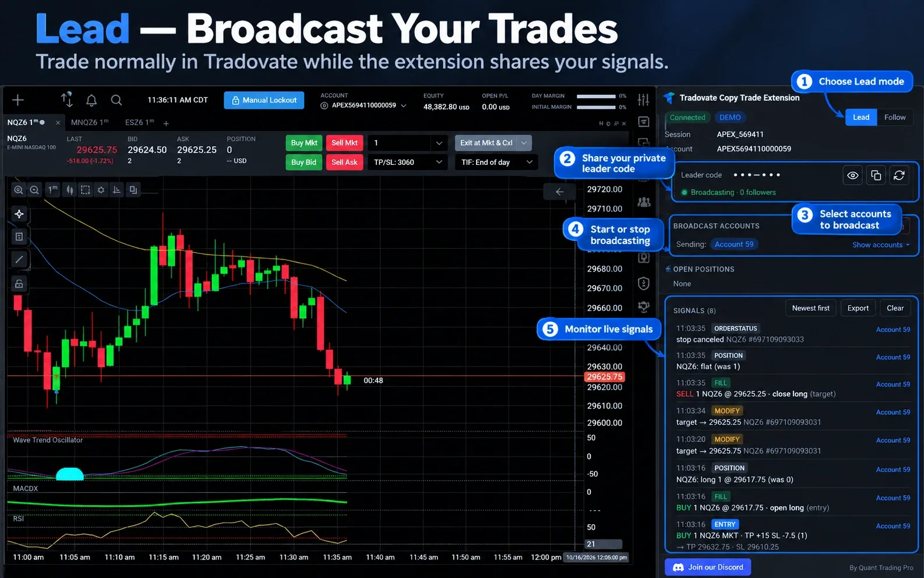This screenshot has width=924, height=578.
Task: Click the Sell Ask button
Action: pos(344,162)
